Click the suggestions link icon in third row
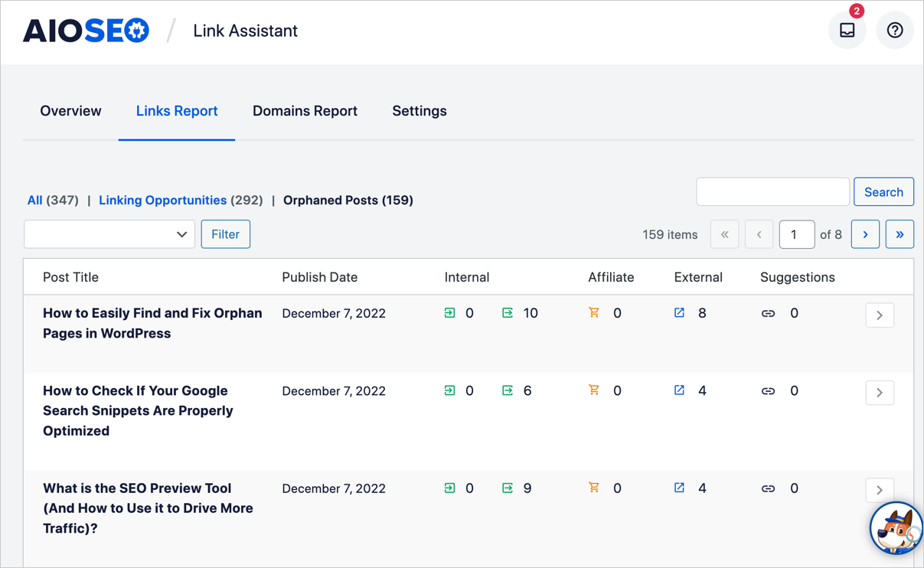Viewport: 924px width, 568px height. pos(768,488)
